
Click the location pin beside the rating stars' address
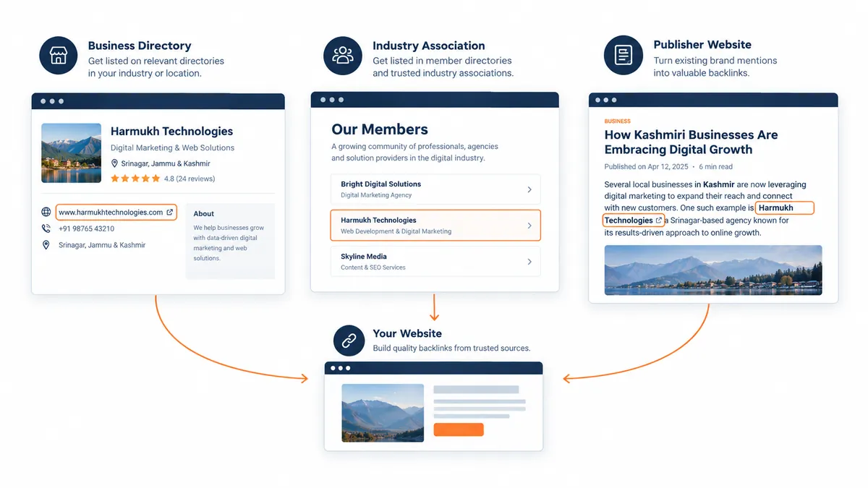tap(114, 163)
